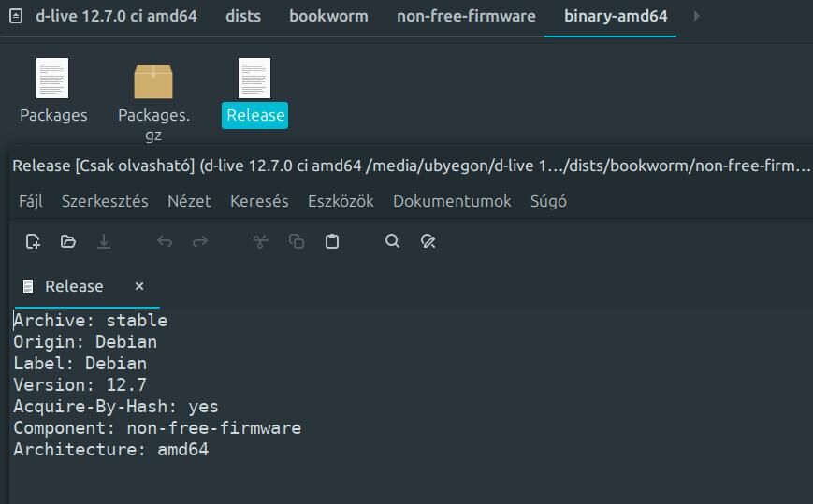
Task: Click the find and replace icon
Action: [428, 241]
